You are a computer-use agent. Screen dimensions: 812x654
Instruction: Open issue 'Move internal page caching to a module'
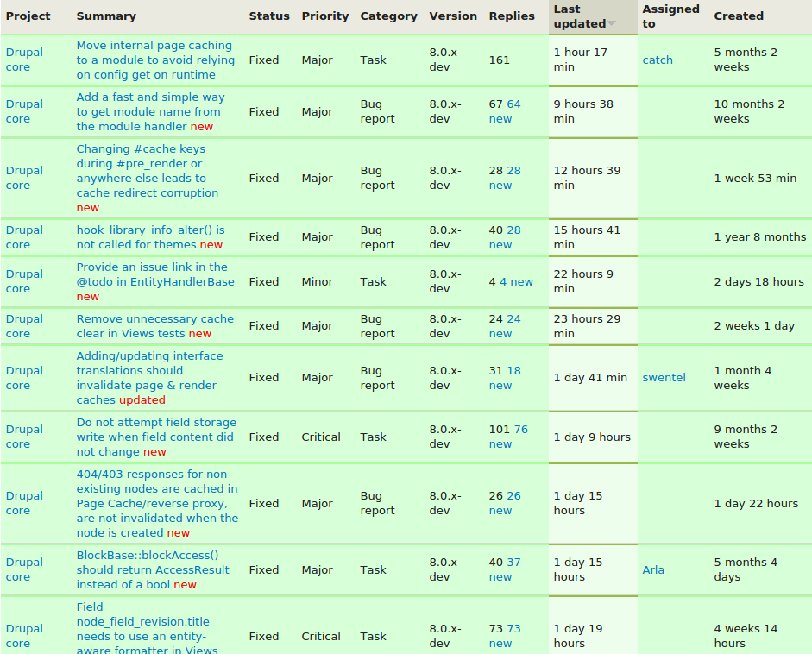click(155, 60)
